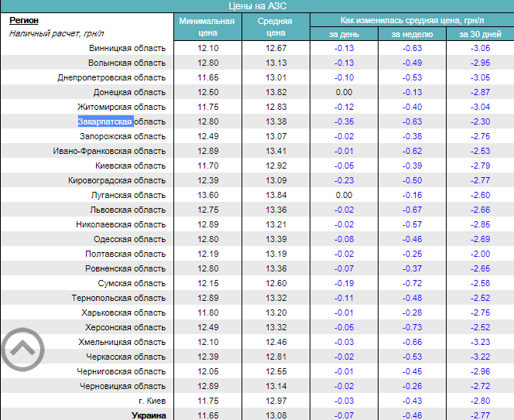Click the underlined Регион column header
This screenshot has height=420, width=514.
pos(24,20)
